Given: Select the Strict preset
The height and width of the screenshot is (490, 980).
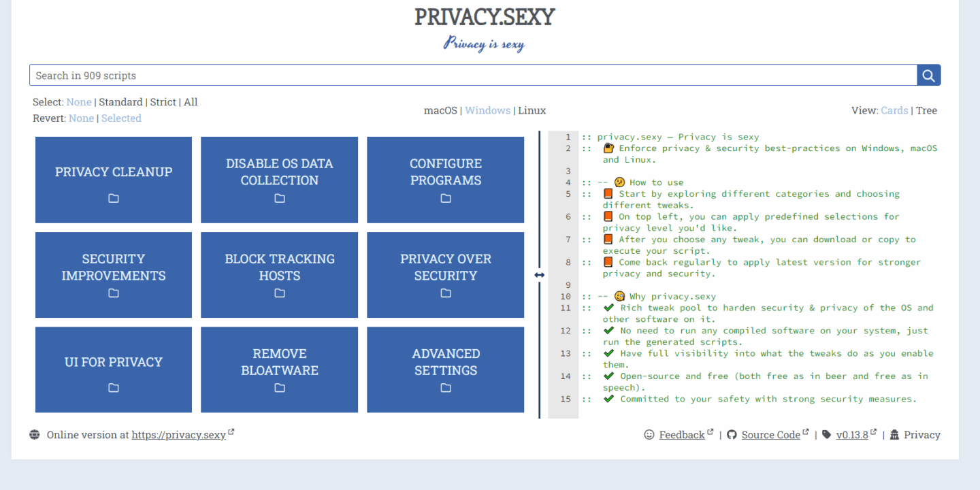Looking at the screenshot, I should 163,102.
